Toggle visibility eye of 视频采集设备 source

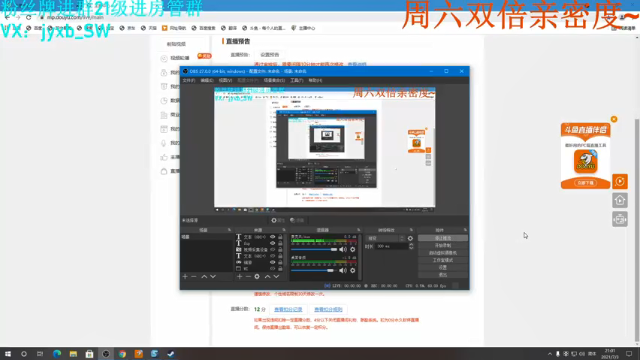click(x=272, y=249)
